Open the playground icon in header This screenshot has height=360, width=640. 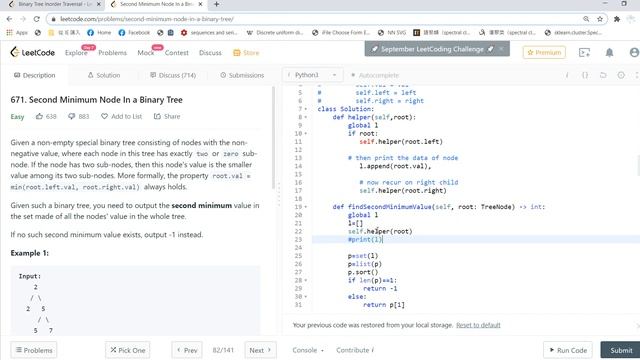pos(584,53)
